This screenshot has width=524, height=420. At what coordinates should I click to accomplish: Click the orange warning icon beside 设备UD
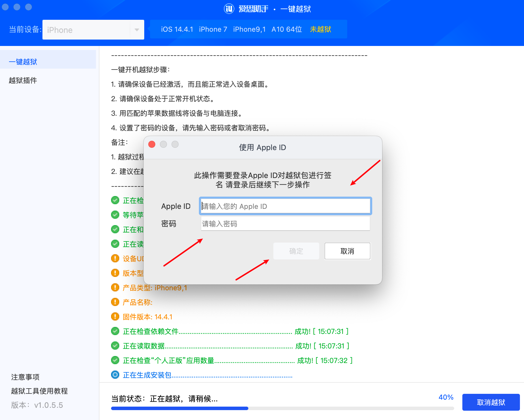(x=115, y=258)
